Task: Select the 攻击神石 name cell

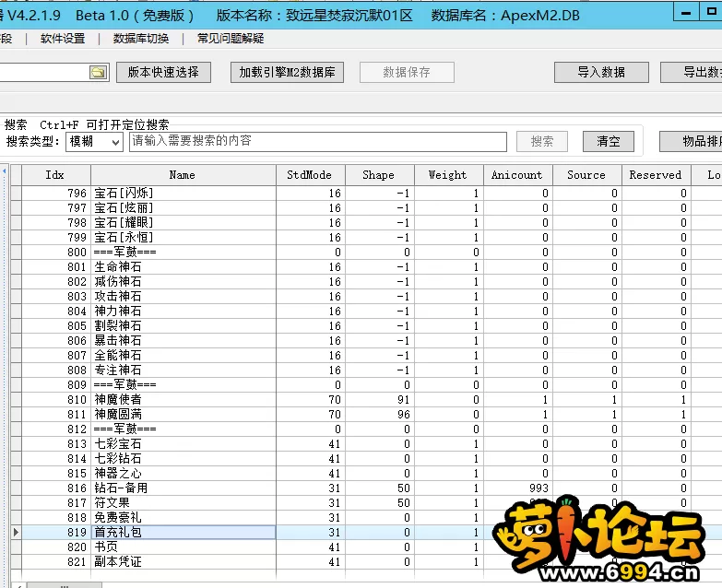Action: coord(183,296)
